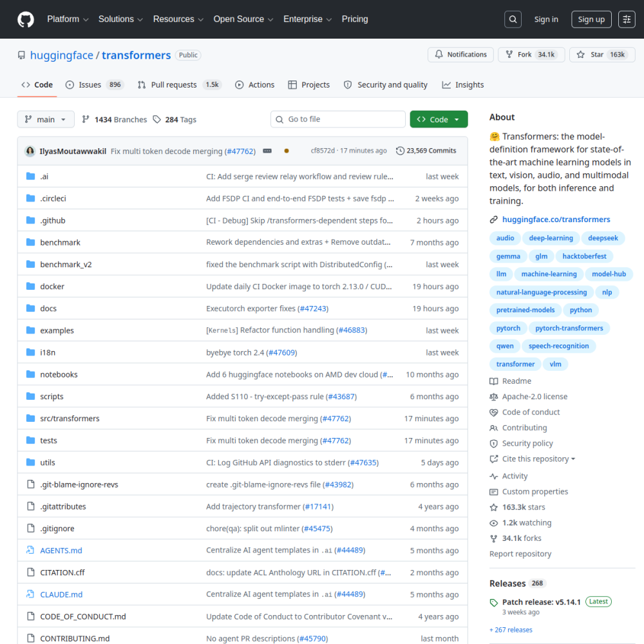The height and width of the screenshot is (644, 644).
Task: Open the huggingface.co/transformers website link
Action: [x=556, y=220]
